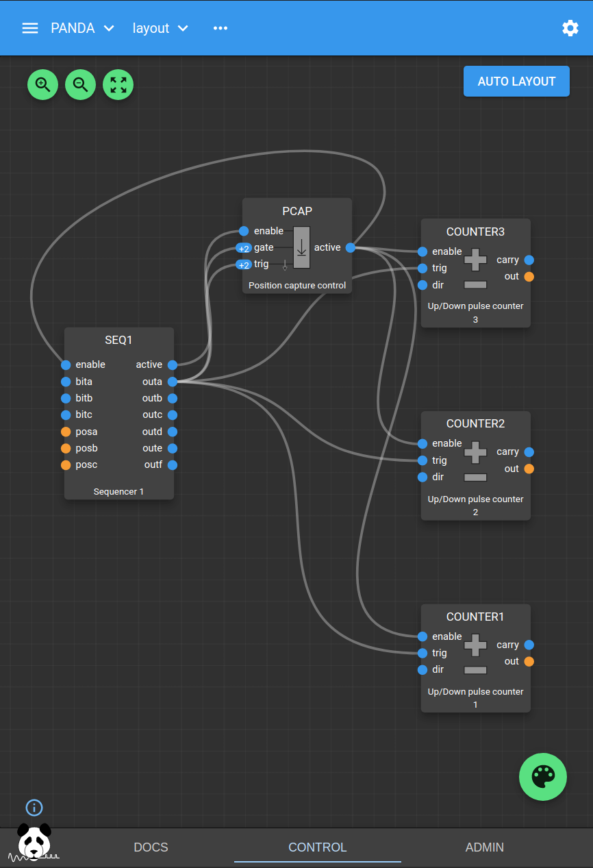Image resolution: width=593 pixels, height=868 pixels.
Task: Select the COUNTER2 enable input port
Action: tap(422, 444)
